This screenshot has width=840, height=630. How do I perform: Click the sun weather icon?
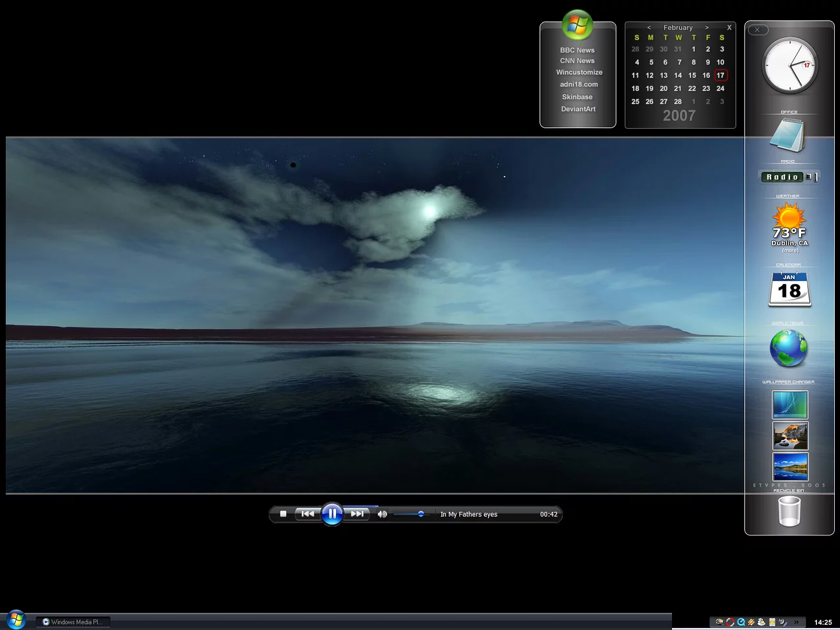pos(789,216)
